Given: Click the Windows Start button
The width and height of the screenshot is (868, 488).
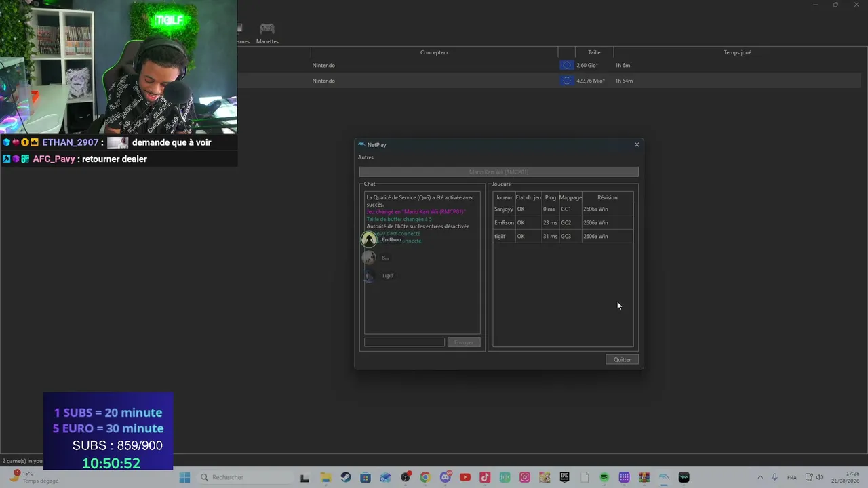Looking at the screenshot, I should 184,477.
